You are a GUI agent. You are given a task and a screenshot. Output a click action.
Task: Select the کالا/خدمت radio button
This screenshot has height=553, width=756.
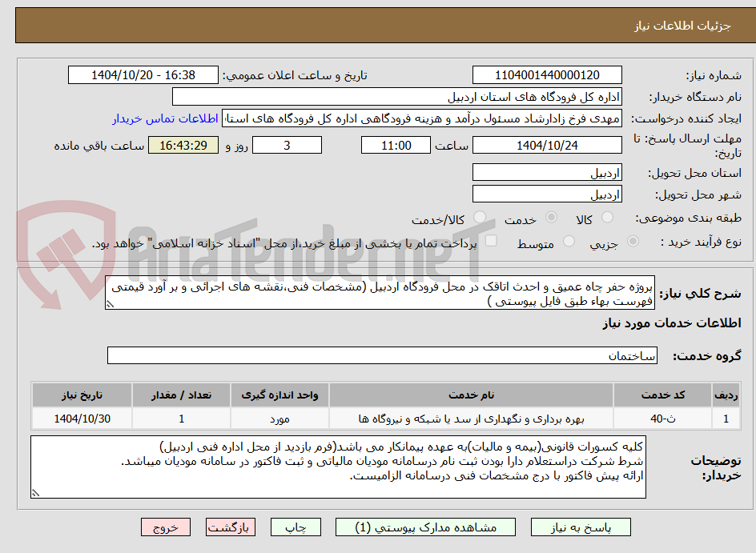click(479, 216)
